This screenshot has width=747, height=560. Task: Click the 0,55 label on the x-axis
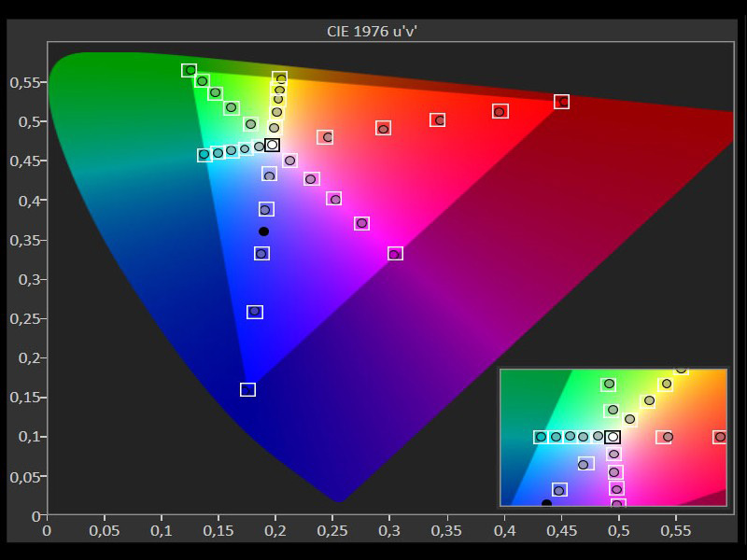[676, 531]
